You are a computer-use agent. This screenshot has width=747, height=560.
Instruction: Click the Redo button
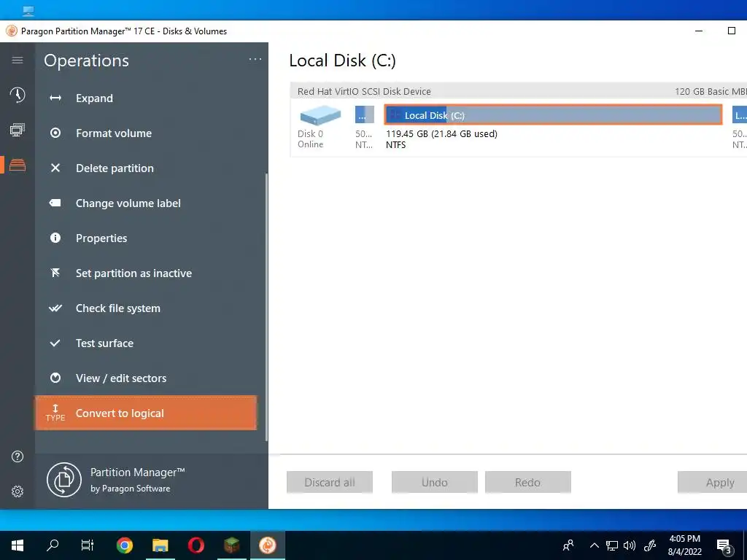[528, 483]
